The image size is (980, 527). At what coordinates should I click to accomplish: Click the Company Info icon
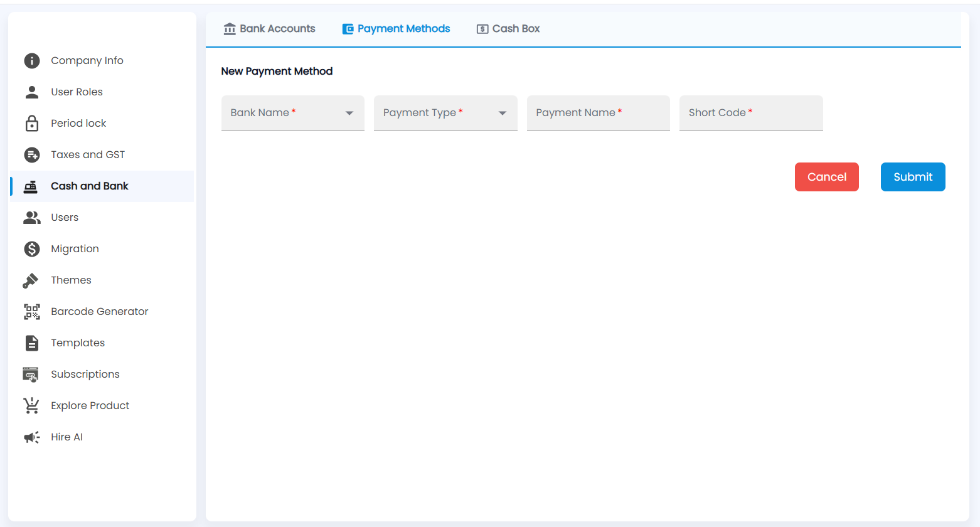click(x=31, y=60)
